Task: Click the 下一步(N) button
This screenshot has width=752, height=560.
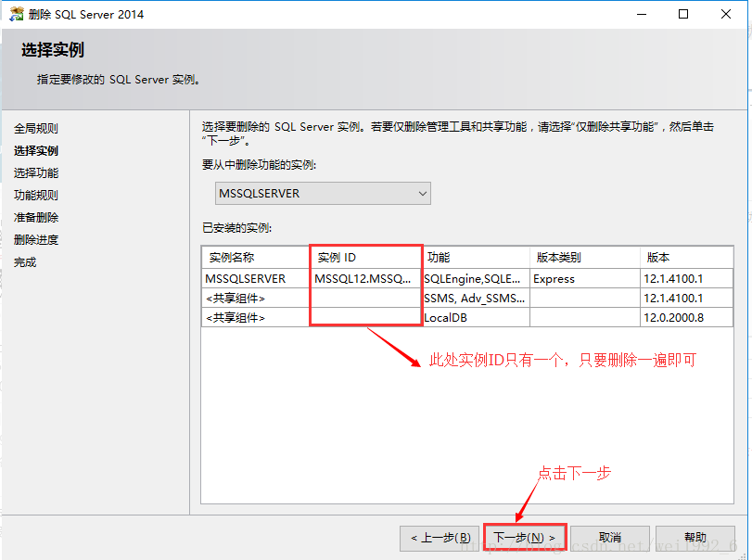Action: click(x=525, y=537)
